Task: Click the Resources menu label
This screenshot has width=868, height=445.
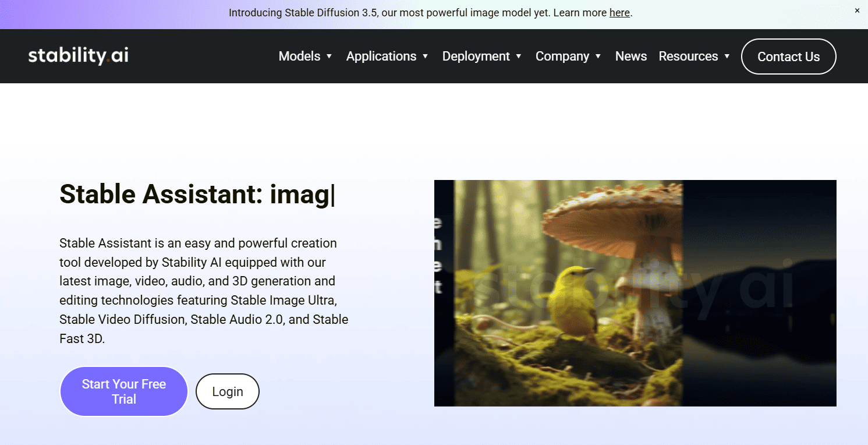Action: 688,56
